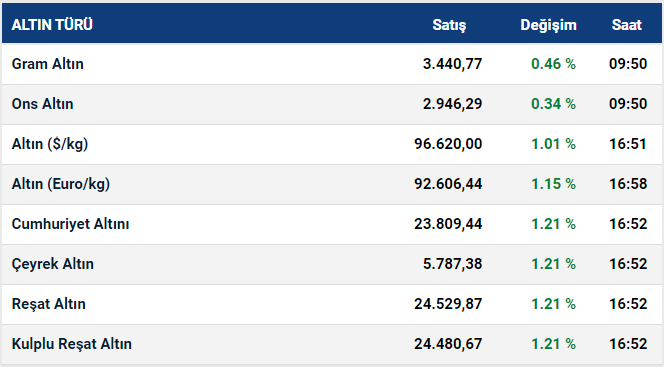
Task: Select the Ons Altın price 2.946,29
Action: 452,104
